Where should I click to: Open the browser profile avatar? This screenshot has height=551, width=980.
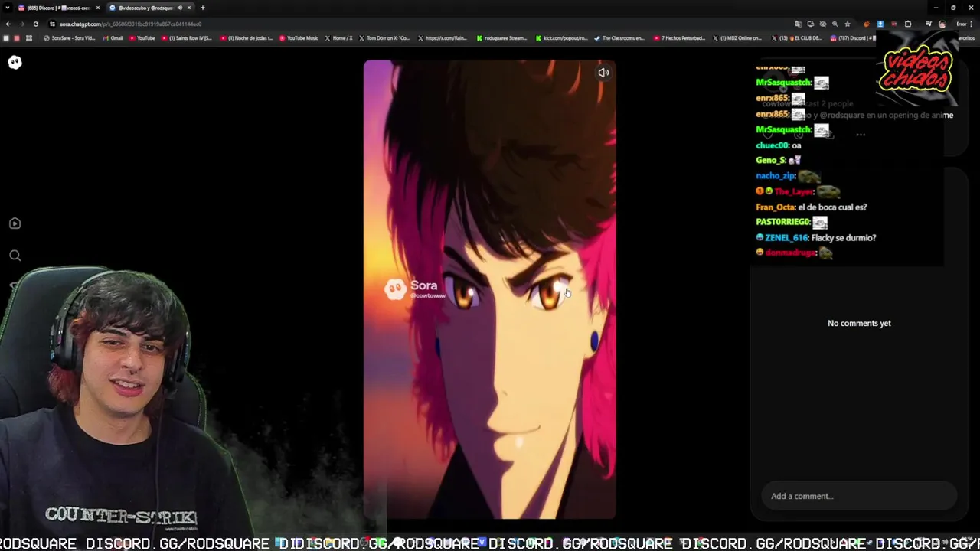(x=942, y=24)
